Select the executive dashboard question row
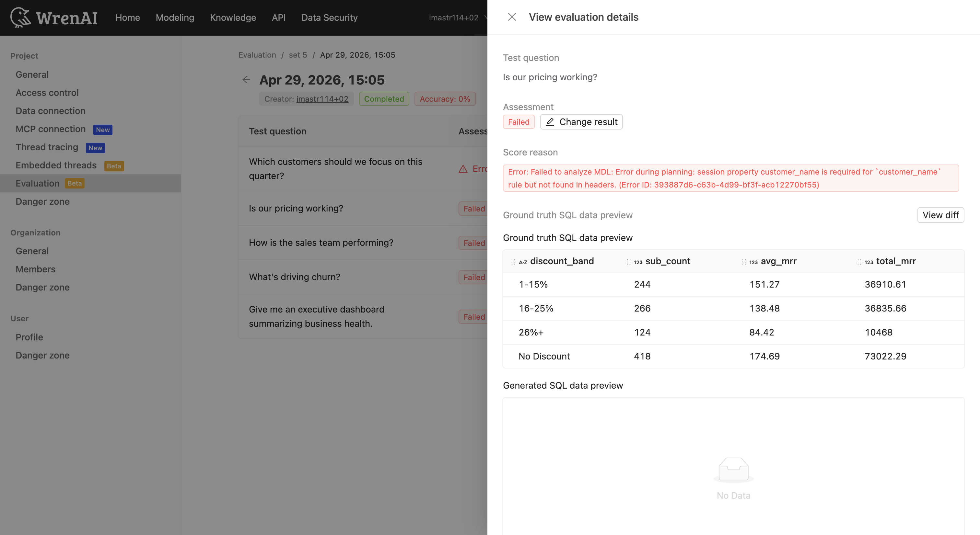This screenshot has height=535, width=980. click(363, 316)
